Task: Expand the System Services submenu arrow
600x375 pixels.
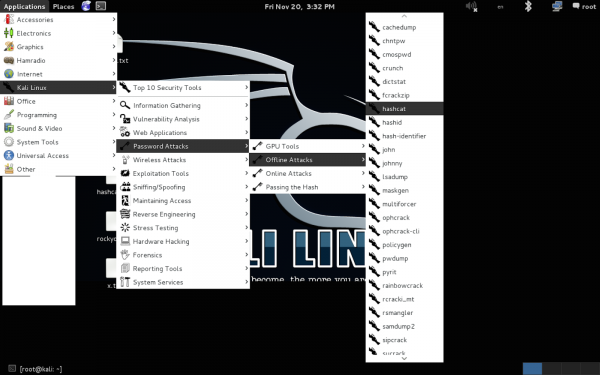Action: pos(246,282)
